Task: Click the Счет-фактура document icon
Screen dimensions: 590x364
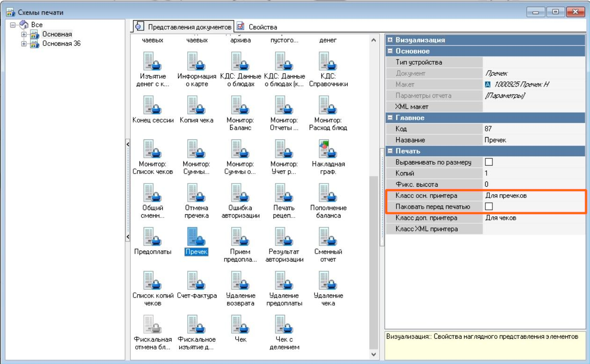Action: [x=196, y=281]
